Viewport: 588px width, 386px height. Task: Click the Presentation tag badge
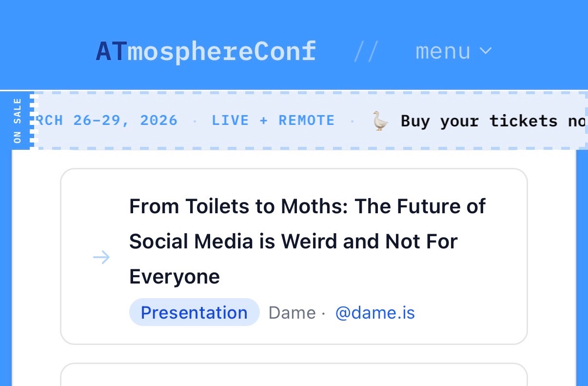coord(194,312)
